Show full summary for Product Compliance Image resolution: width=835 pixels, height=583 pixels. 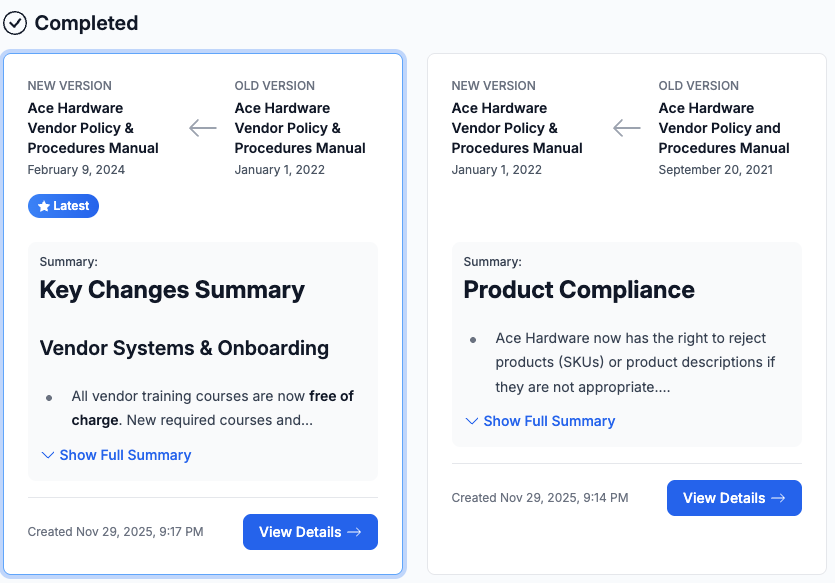pos(548,421)
